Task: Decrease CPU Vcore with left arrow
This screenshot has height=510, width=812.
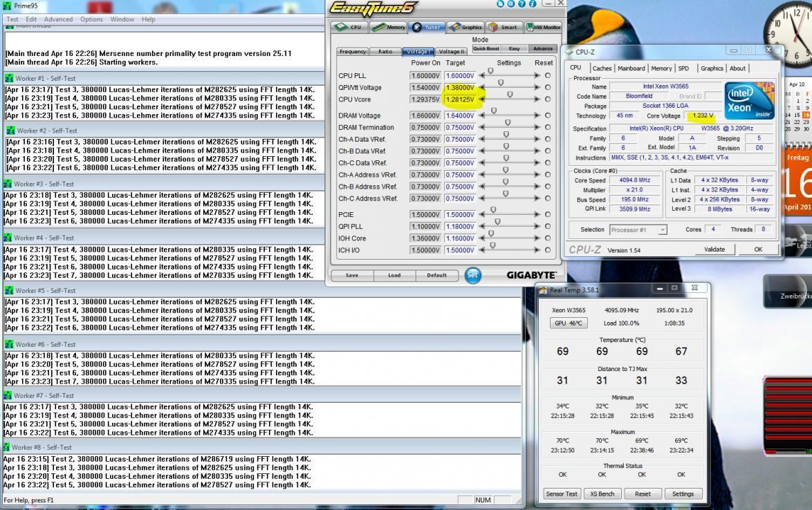Action: point(481,100)
